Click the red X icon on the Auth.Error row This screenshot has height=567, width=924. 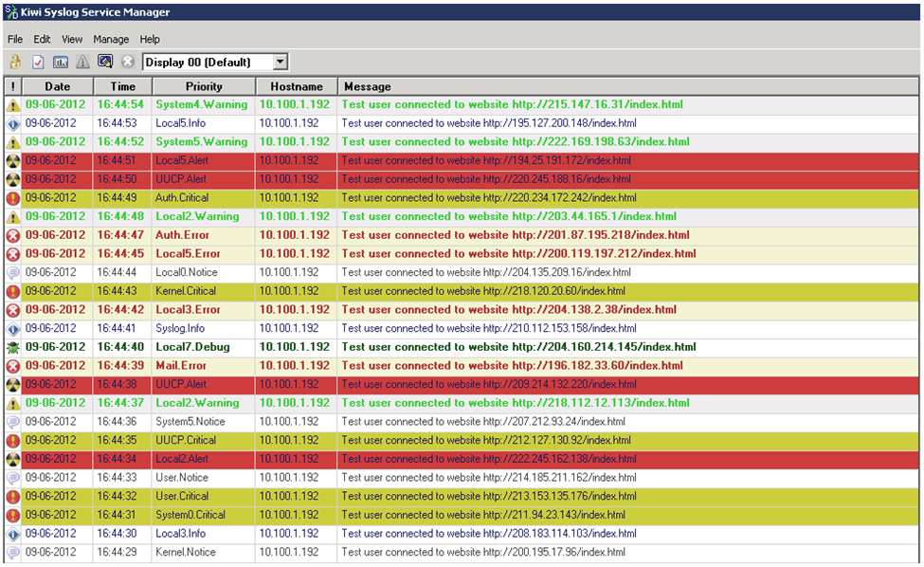point(10,235)
